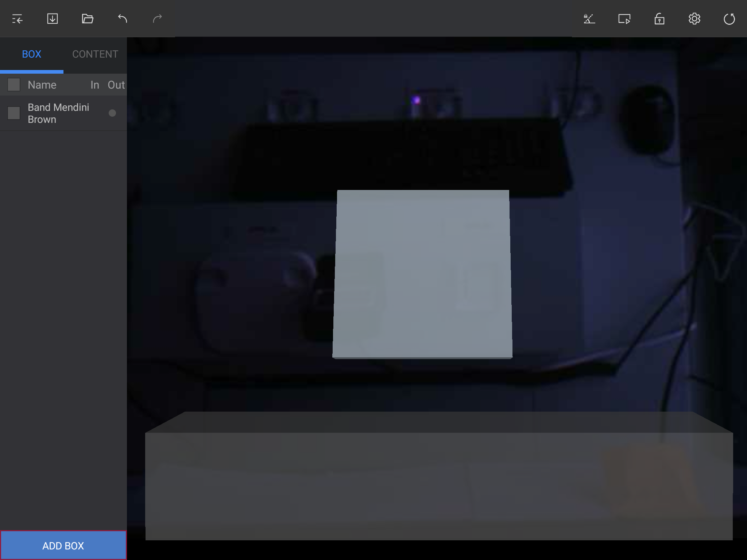Click the light gray box in viewport
This screenshot has height=560, width=747.
tap(422, 273)
